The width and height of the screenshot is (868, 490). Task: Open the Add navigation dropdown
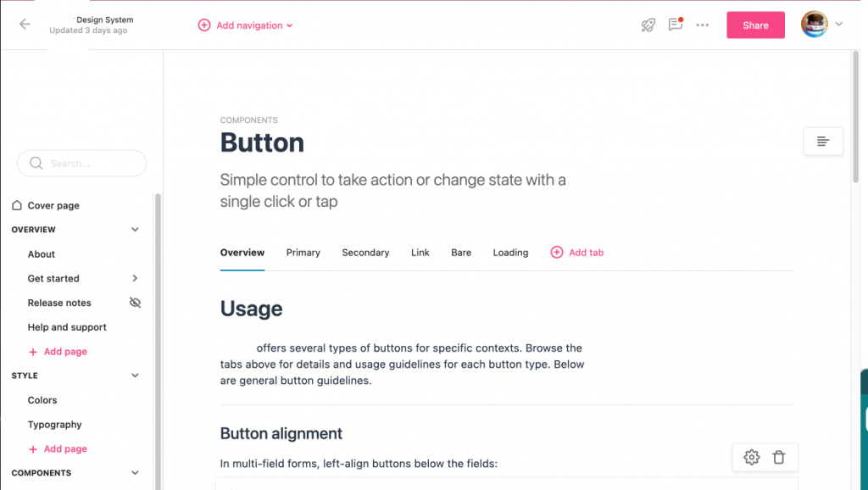click(245, 25)
